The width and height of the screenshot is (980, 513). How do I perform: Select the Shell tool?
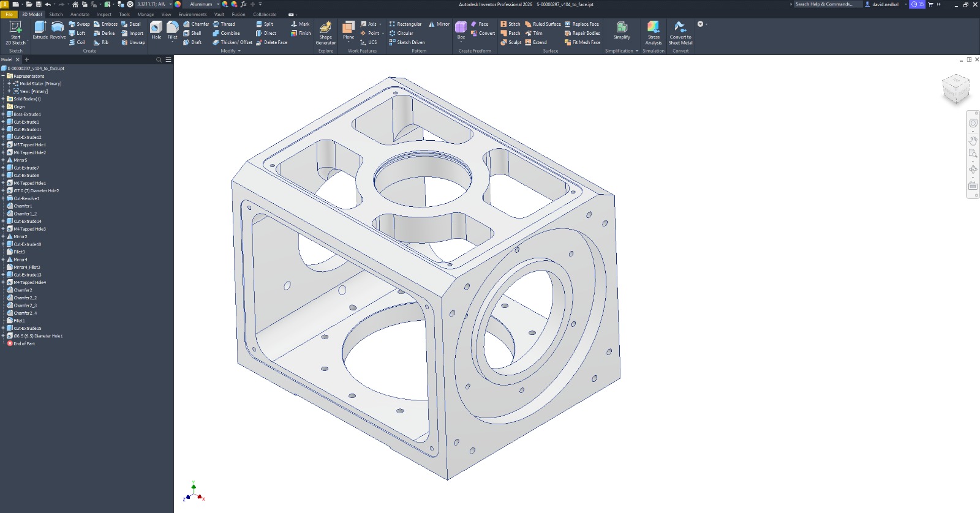pyautogui.click(x=192, y=33)
